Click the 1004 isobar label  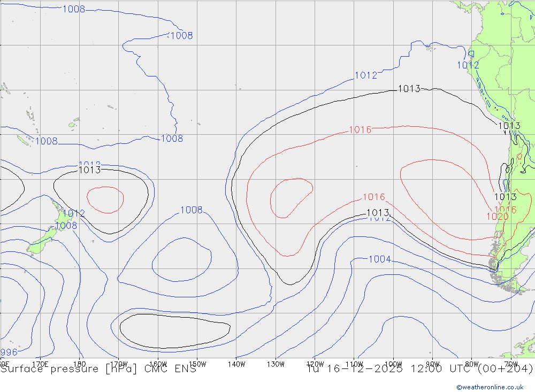pos(380,259)
